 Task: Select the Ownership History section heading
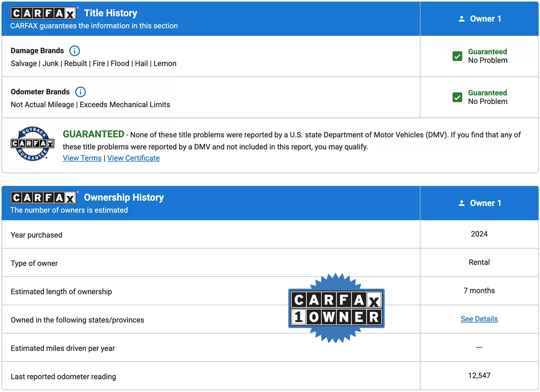coord(124,198)
